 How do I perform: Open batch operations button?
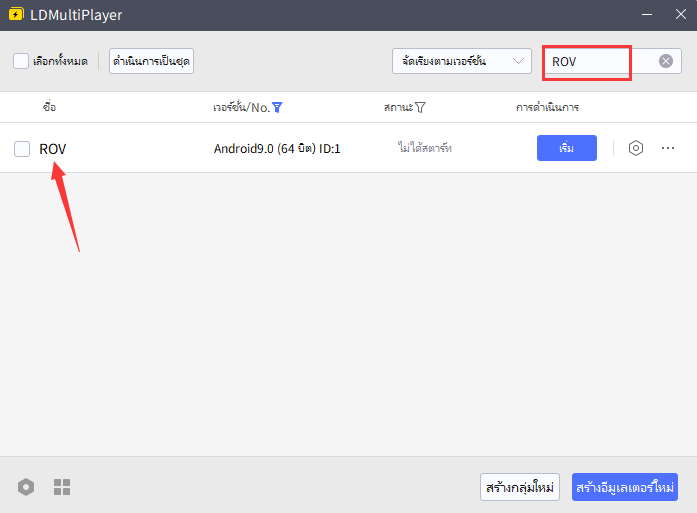coord(151,61)
